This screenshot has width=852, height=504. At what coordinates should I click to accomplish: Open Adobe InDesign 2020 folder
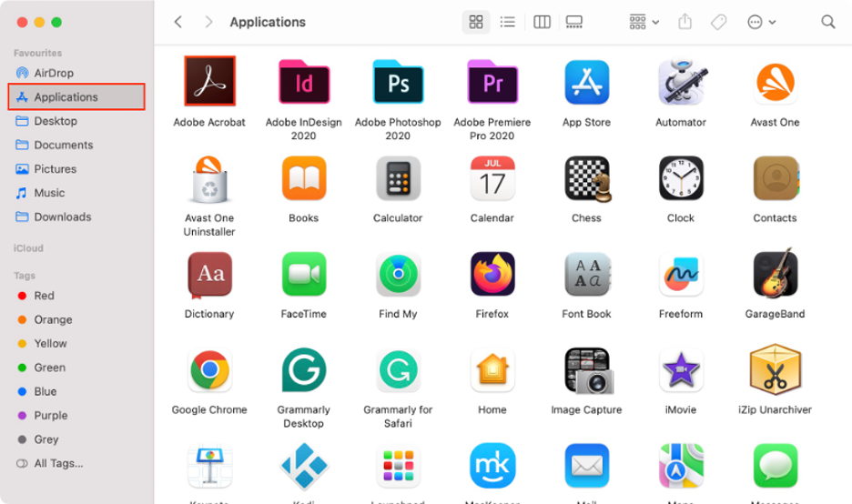point(304,82)
